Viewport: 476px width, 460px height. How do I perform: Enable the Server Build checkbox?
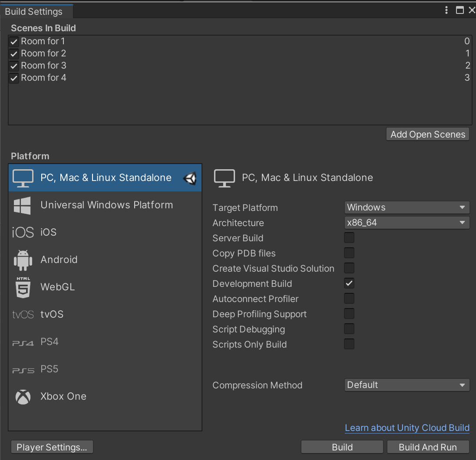click(349, 237)
